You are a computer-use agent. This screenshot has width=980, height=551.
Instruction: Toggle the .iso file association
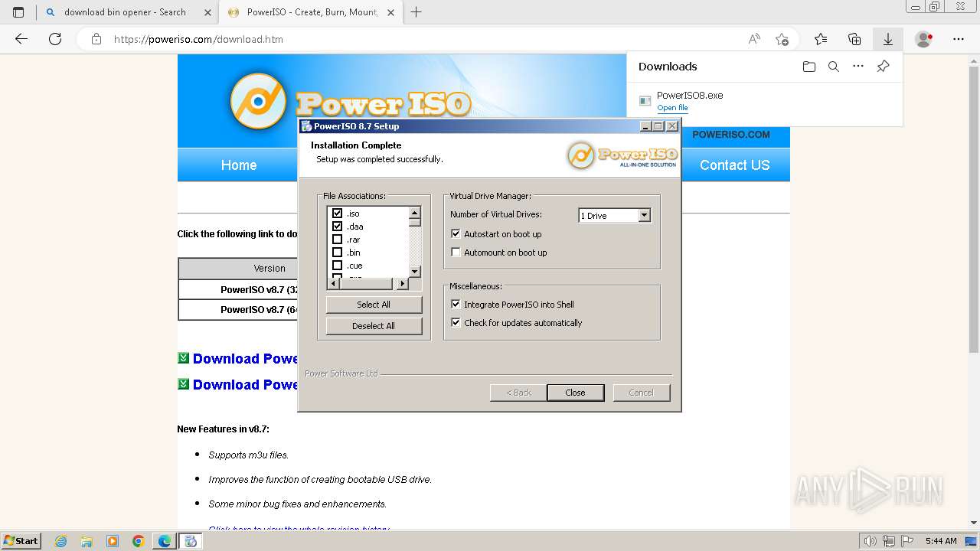[x=337, y=214]
